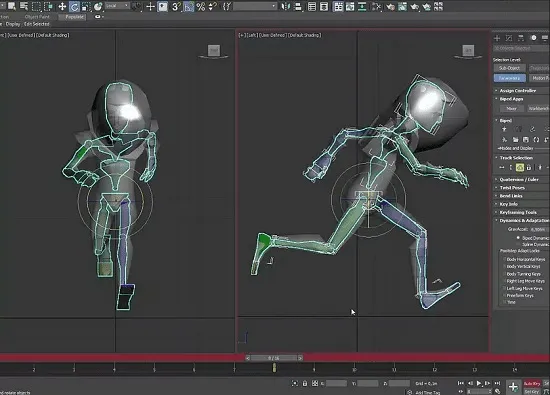Click the Body Vertical track selection icon
The image size is (550, 395).
point(511,168)
